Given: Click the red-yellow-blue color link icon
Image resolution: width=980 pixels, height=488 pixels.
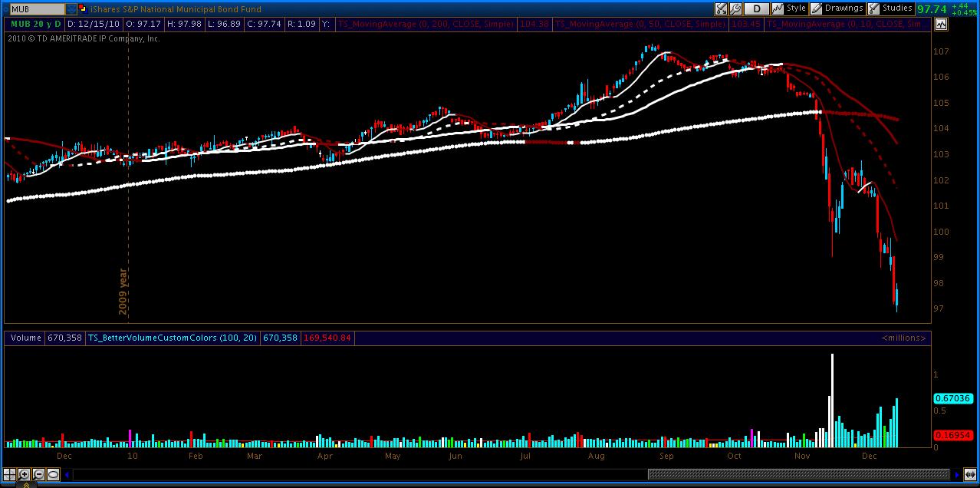Looking at the screenshot, I should pos(83,9).
